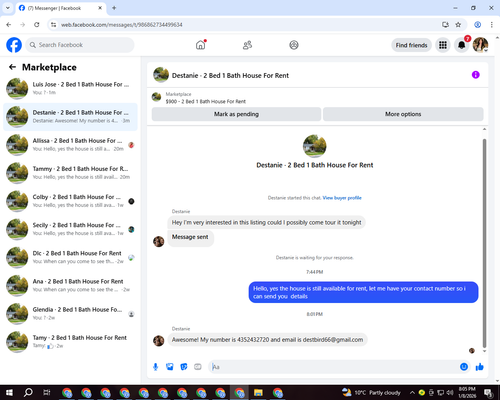Open the Dlc conversation
Image resolution: width=500 pixels, height=400 pixels.
click(70, 257)
